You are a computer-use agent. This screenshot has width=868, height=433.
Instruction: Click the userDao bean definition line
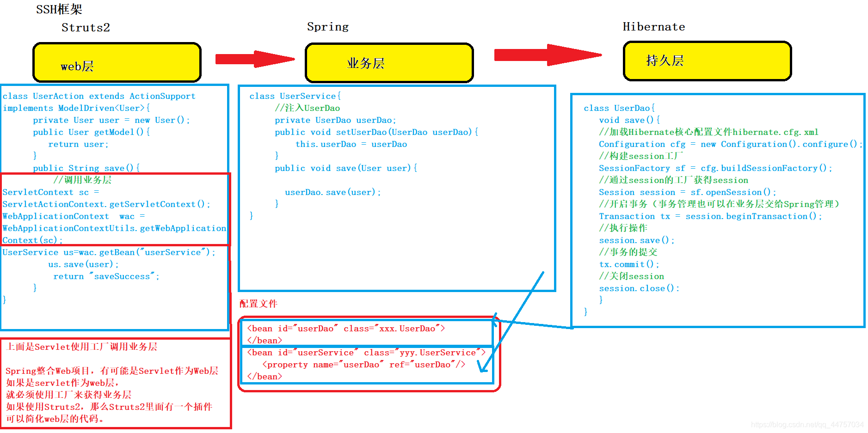346,329
